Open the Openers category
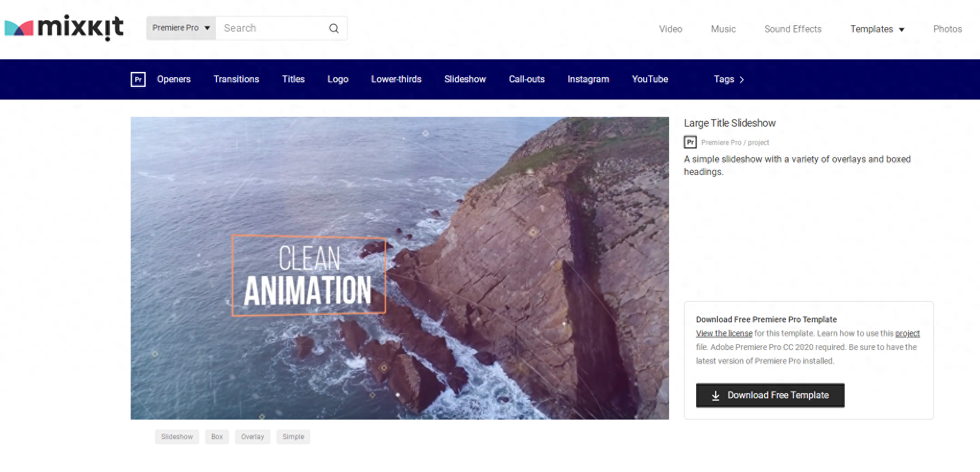This screenshot has height=472, width=980. click(174, 79)
